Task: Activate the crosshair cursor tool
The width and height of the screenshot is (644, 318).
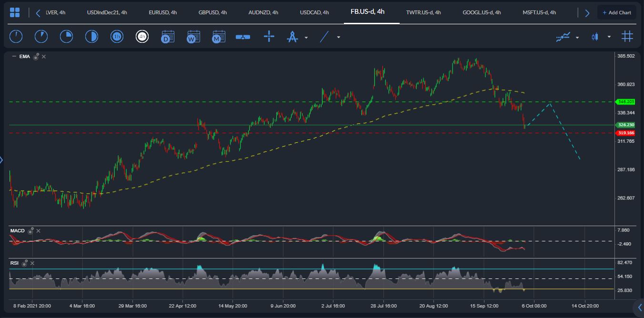Action: point(269,37)
